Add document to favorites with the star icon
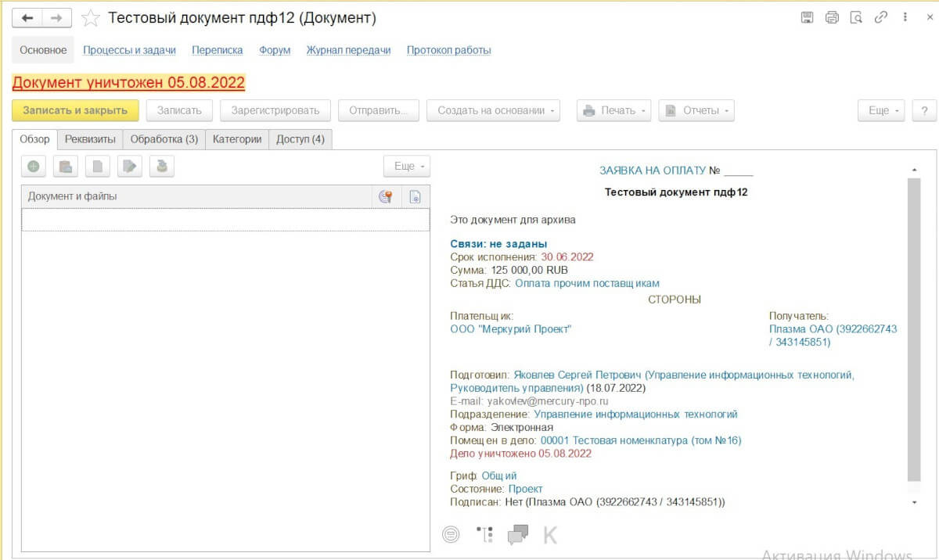Image resolution: width=939 pixels, height=560 pixels. click(91, 18)
